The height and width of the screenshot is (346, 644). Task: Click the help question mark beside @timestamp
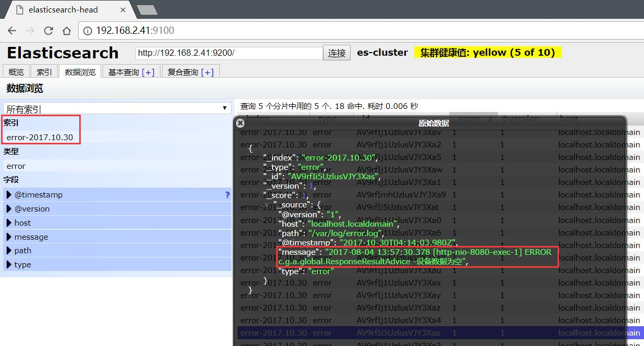(227, 195)
